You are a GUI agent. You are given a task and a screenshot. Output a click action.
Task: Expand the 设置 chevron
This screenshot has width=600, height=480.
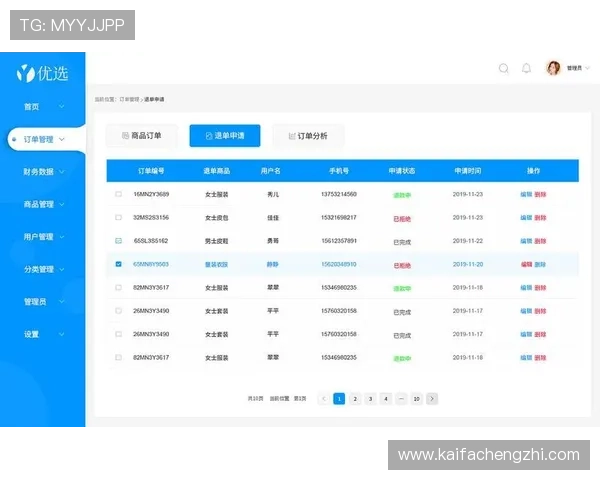(62, 334)
